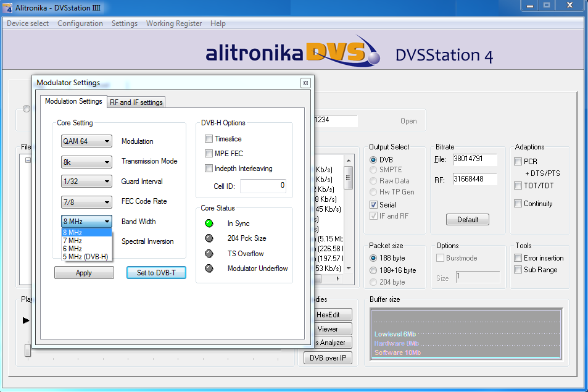Enable the Timeslice checkbox
Image resolution: width=588 pixels, height=392 pixels.
209,139
